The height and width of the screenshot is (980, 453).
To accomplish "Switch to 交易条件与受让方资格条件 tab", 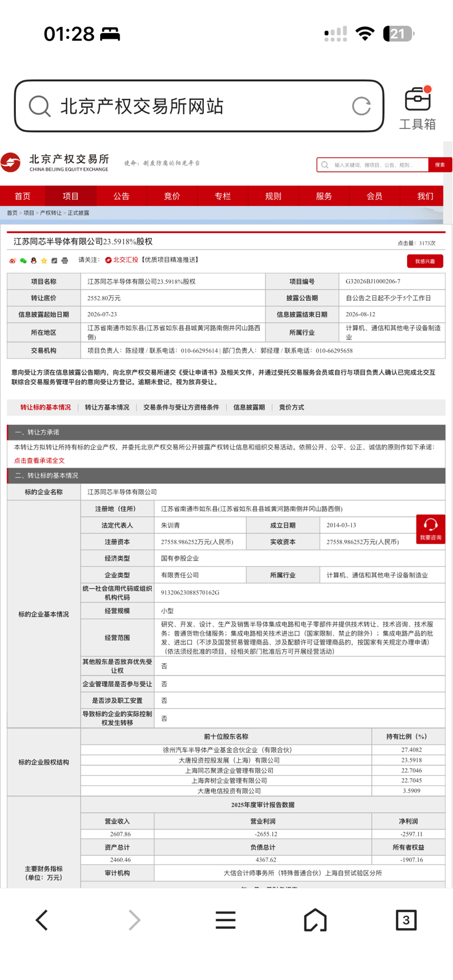I will click(x=181, y=407).
